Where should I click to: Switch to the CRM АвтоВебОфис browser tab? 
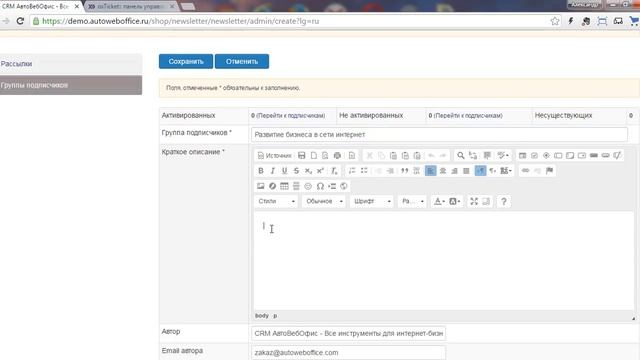click(x=40, y=6)
